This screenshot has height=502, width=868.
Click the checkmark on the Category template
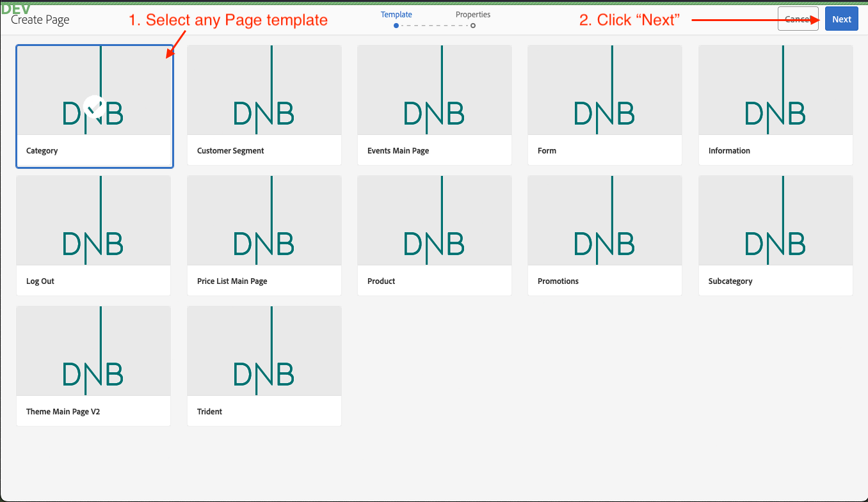pyautogui.click(x=94, y=106)
